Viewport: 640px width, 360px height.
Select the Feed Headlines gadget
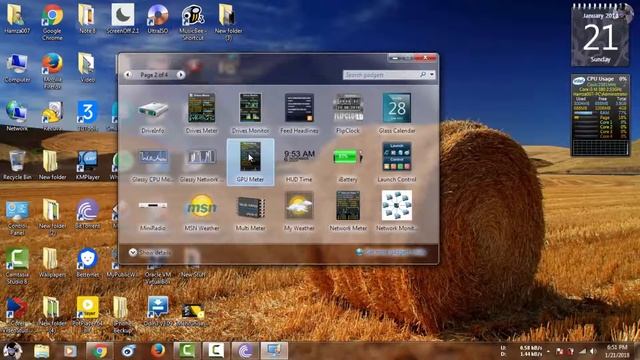tap(299, 113)
